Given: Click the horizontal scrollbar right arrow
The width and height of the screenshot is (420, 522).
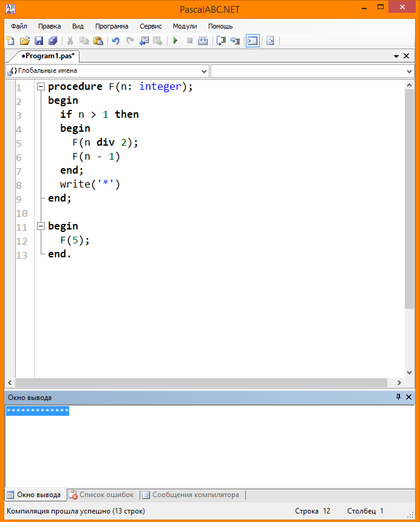Looking at the screenshot, I should pyautogui.click(x=399, y=382).
